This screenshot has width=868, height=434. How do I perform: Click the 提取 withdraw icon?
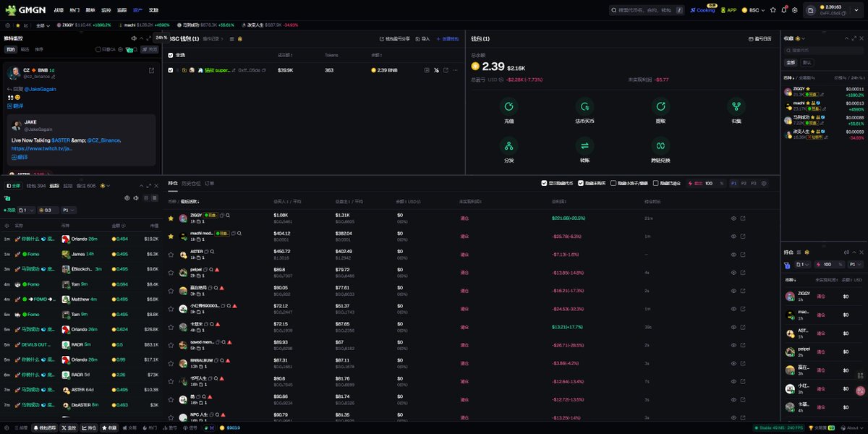(660, 107)
